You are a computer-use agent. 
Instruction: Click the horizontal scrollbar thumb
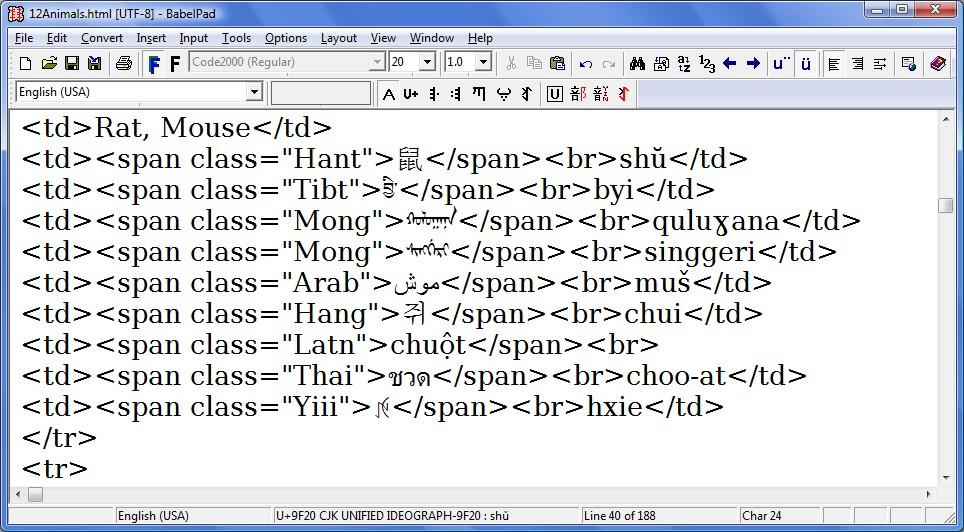click(35, 494)
